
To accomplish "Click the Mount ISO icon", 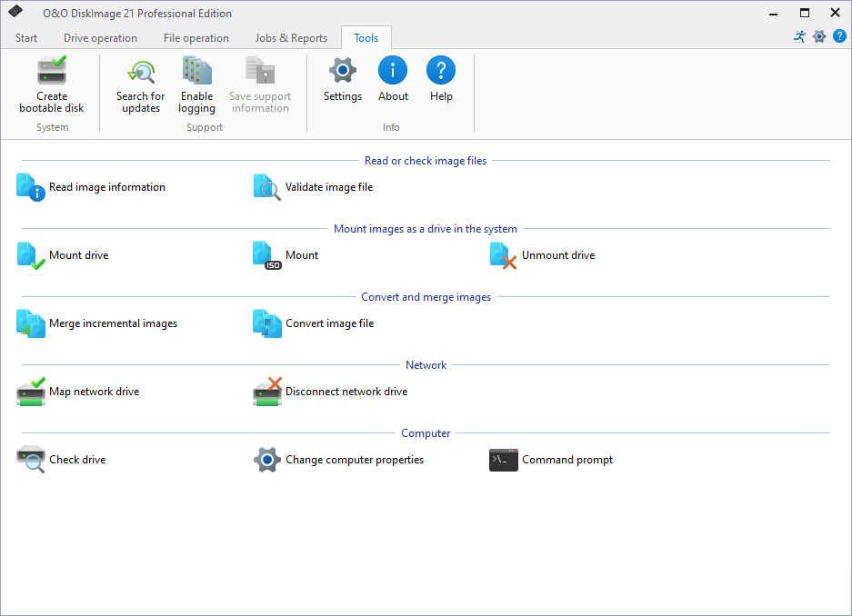I will pos(267,255).
